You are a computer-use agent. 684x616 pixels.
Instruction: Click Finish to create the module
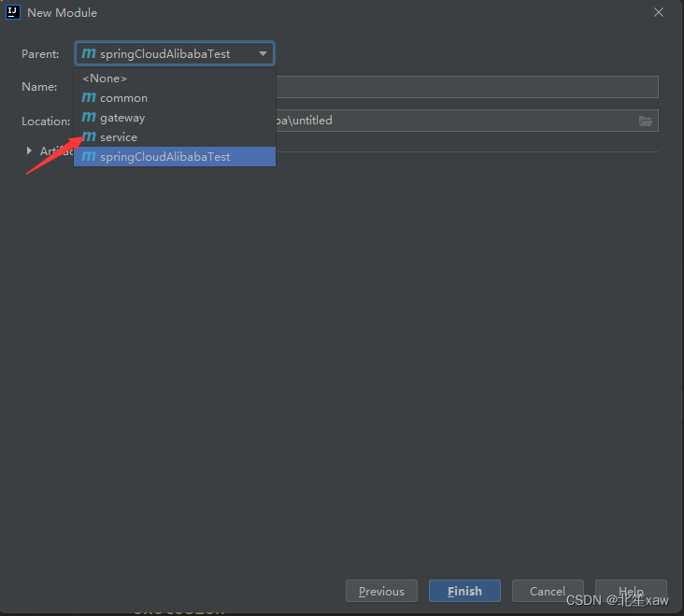click(464, 591)
